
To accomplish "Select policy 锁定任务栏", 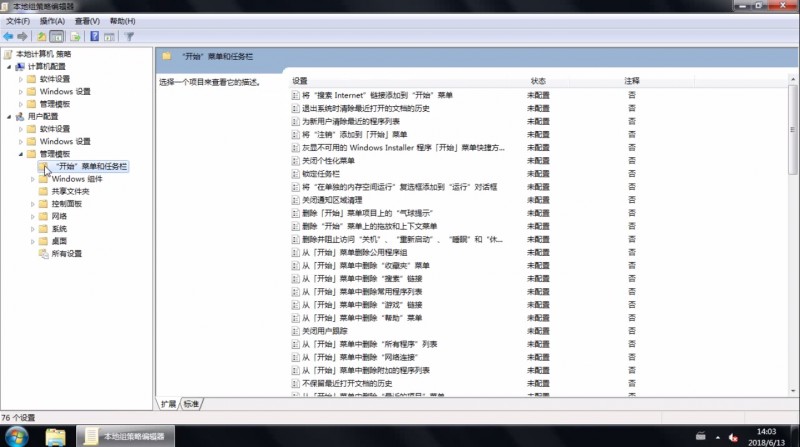I will point(321,174).
